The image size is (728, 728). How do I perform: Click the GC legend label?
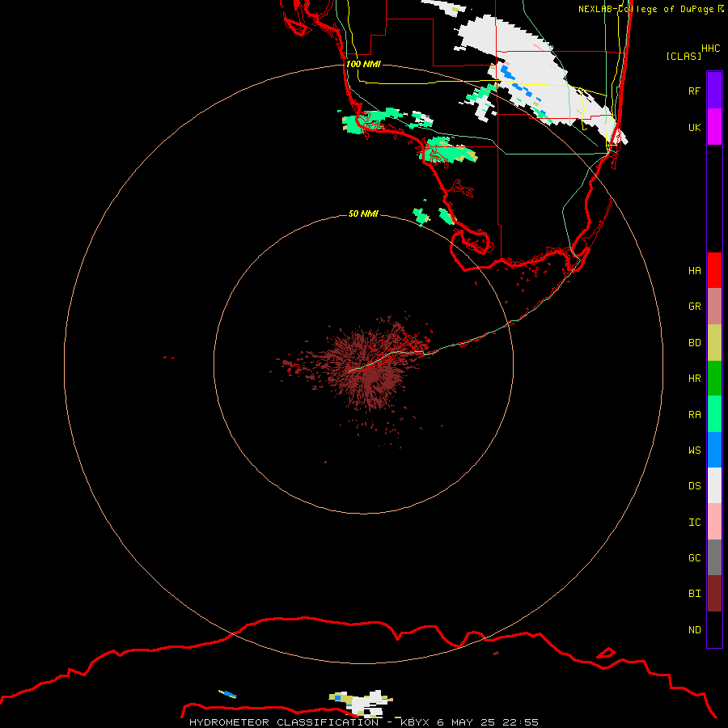pyautogui.click(x=694, y=558)
